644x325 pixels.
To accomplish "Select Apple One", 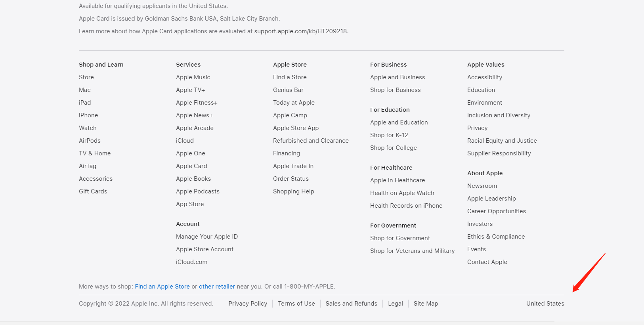I will point(191,153).
